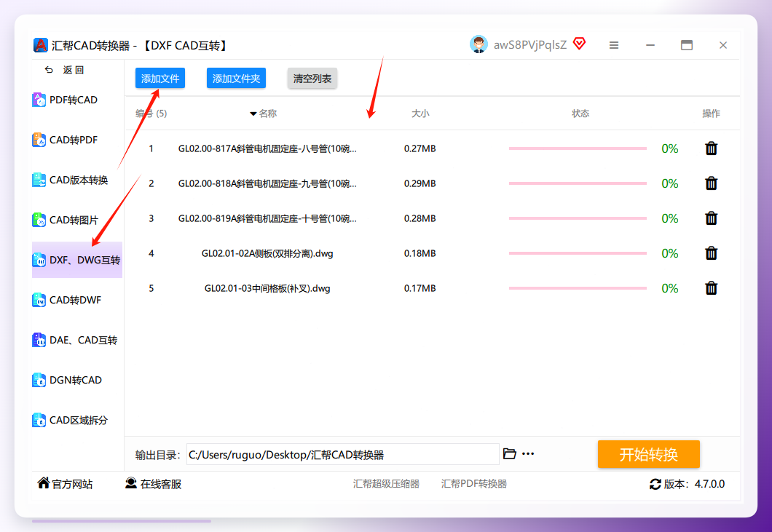Click the three-dots browse output directory icon
The width and height of the screenshot is (772, 532).
(528, 453)
